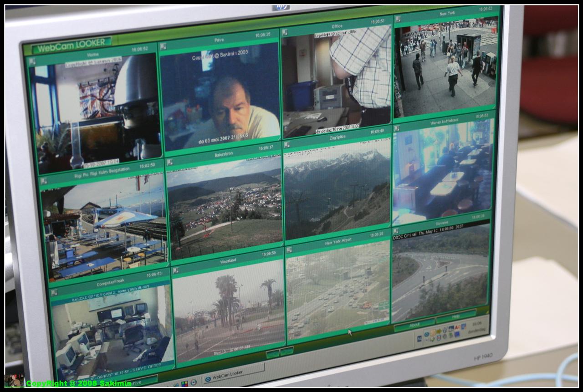Open the Office camera tile menu icon

[x=285, y=32]
